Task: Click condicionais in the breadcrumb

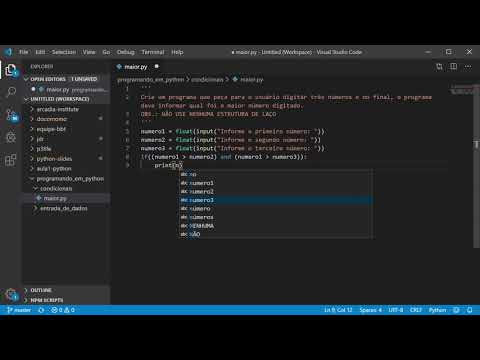Action: pos(207,79)
